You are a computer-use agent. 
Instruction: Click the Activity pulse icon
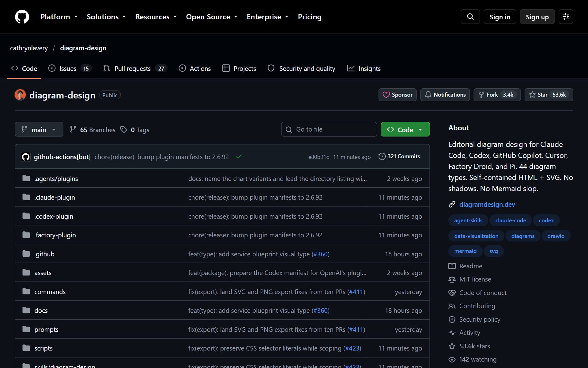[452, 333]
